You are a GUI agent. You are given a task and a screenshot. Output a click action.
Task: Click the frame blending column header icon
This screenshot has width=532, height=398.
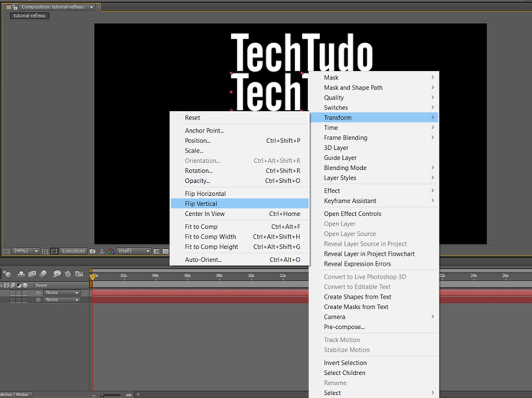tap(6, 286)
